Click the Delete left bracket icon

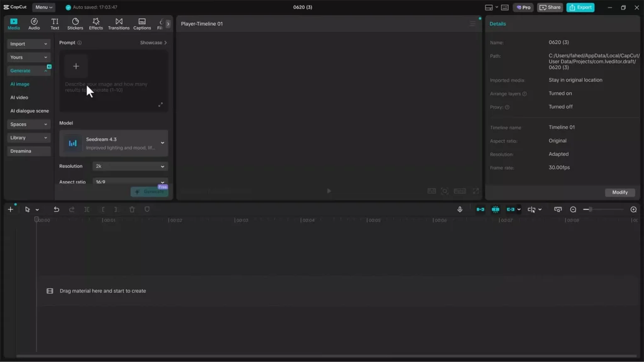pyautogui.click(x=103, y=209)
